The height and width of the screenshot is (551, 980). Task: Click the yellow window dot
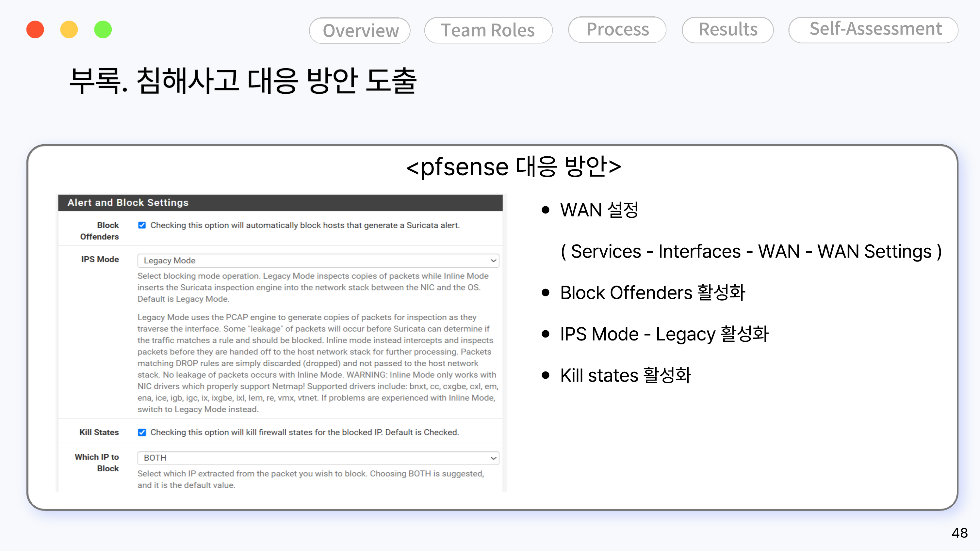(x=69, y=30)
